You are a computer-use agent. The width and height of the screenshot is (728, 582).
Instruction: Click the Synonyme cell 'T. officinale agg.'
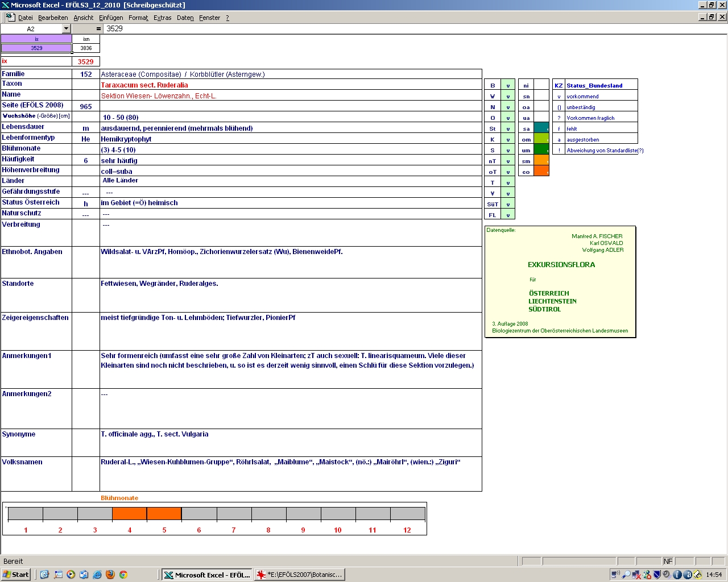291,442
